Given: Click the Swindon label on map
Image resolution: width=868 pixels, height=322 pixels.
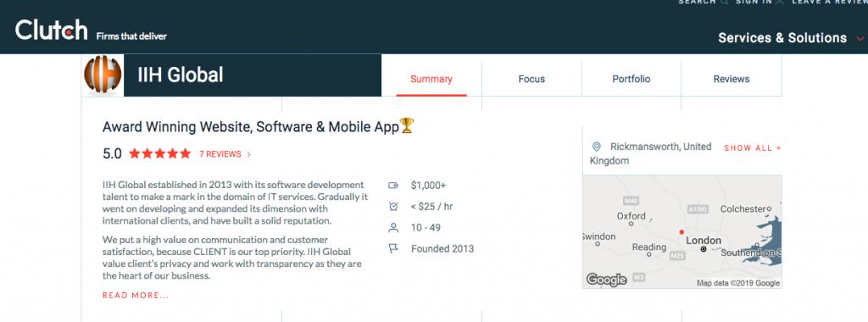Looking at the screenshot, I should [x=599, y=236].
